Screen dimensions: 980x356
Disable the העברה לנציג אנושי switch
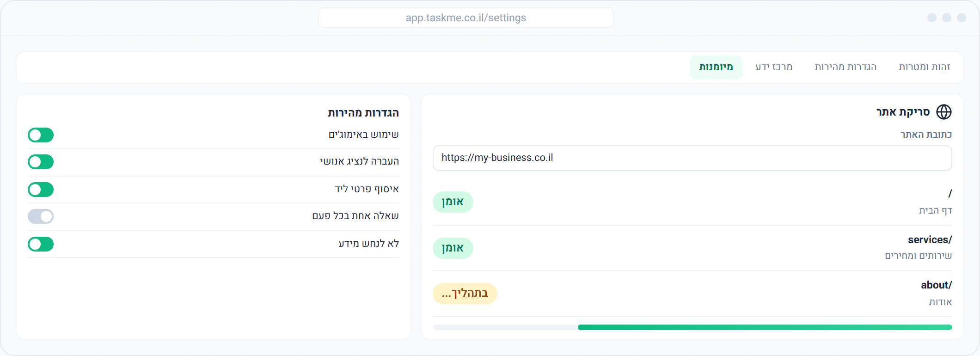pyautogui.click(x=41, y=162)
